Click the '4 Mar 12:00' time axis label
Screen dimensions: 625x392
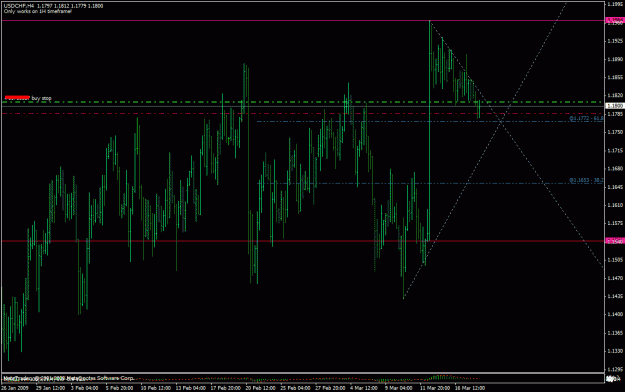[364, 388]
